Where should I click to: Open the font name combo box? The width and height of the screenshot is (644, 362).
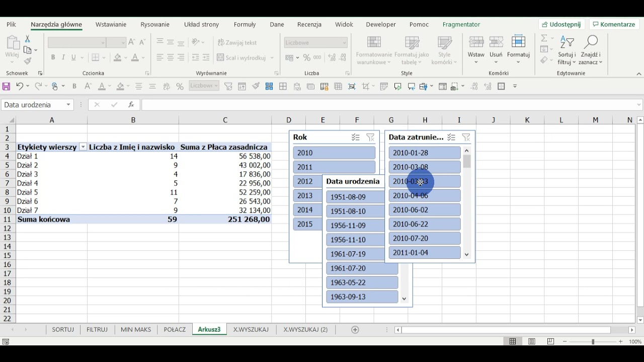click(x=77, y=43)
